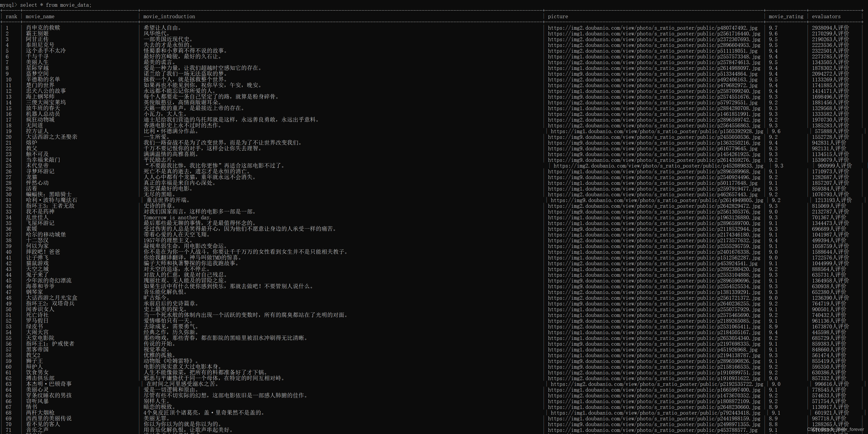Screen dimensions: 868x434
Task: Click the movie_introduction column header
Action: pyautogui.click(x=169, y=17)
